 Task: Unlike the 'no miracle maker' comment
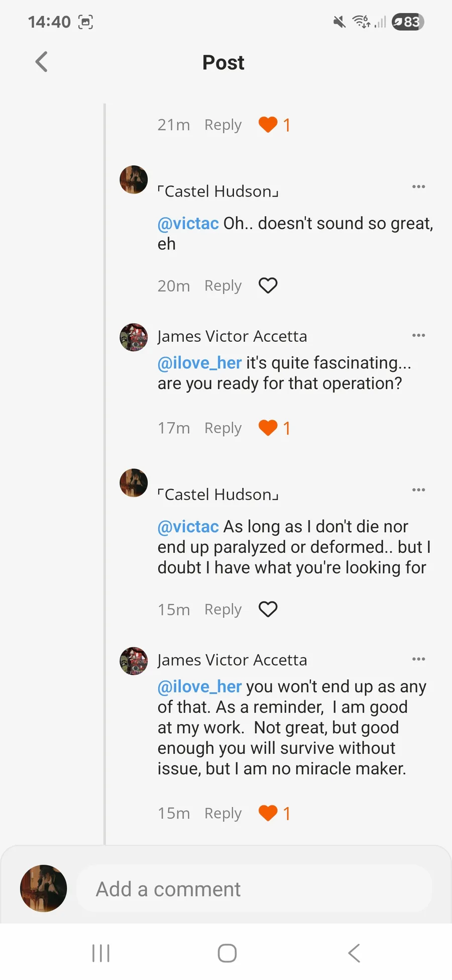[268, 813]
